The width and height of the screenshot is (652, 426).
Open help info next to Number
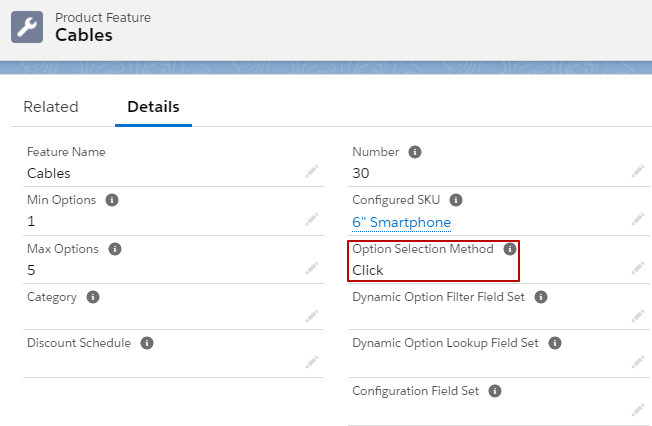(415, 152)
